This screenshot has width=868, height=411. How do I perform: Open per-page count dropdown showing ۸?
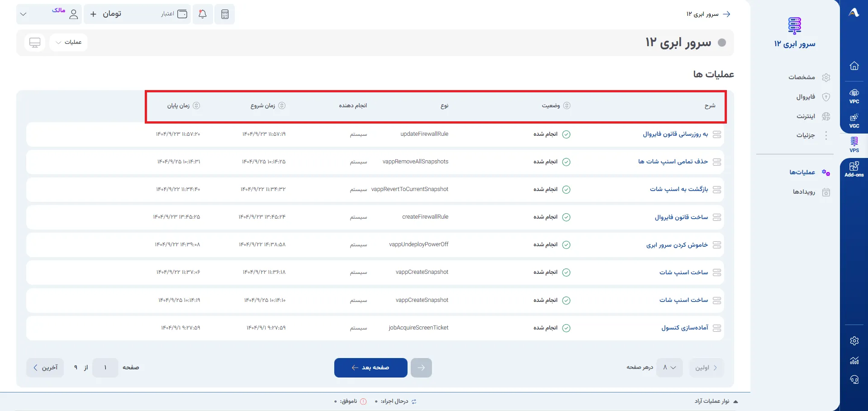click(x=669, y=368)
